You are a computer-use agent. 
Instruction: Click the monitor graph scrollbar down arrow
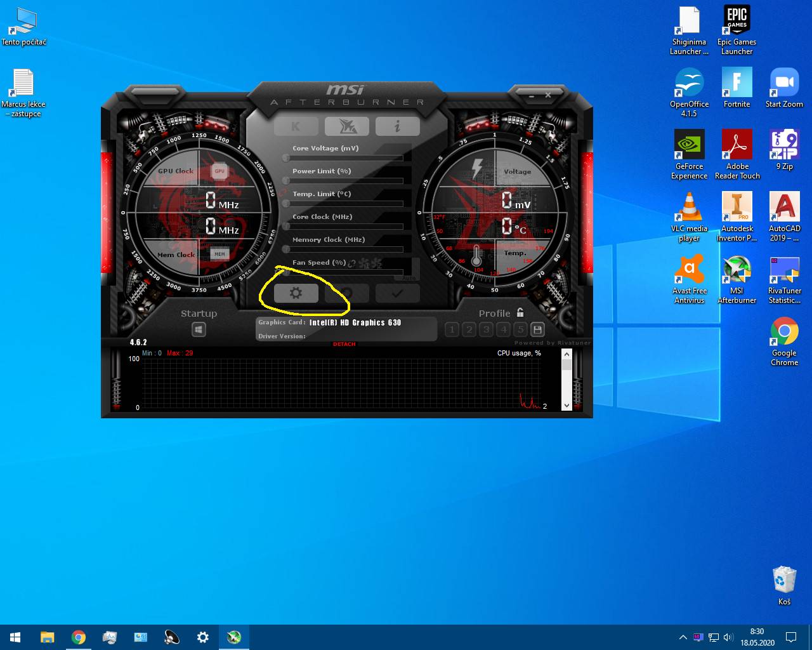coord(567,406)
